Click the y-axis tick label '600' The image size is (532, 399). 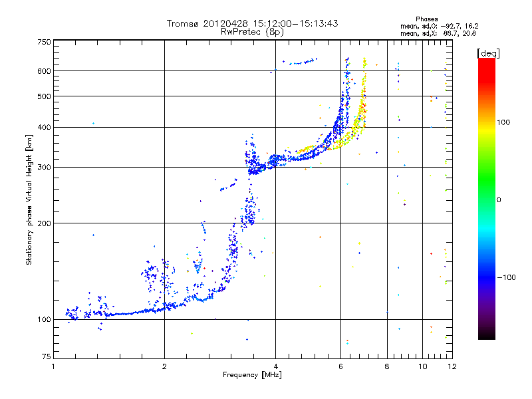coord(44,71)
